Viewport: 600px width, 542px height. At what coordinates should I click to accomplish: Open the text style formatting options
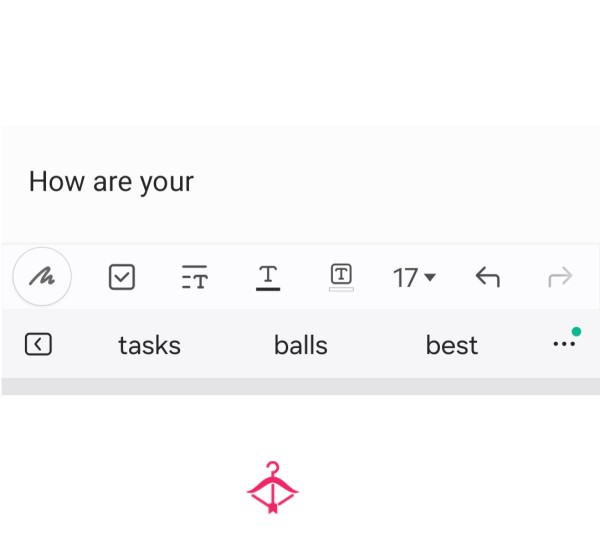(195, 277)
